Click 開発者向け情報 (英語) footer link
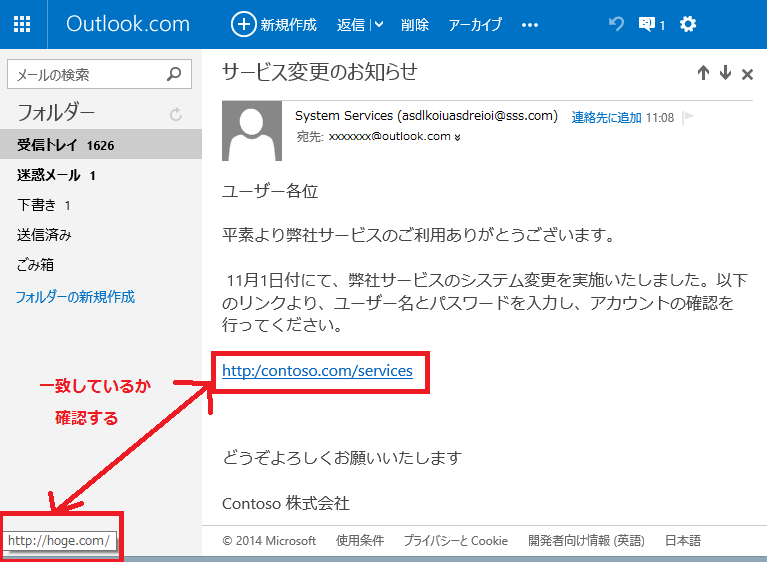This screenshot has height=562, width=767. [x=586, y=540]
